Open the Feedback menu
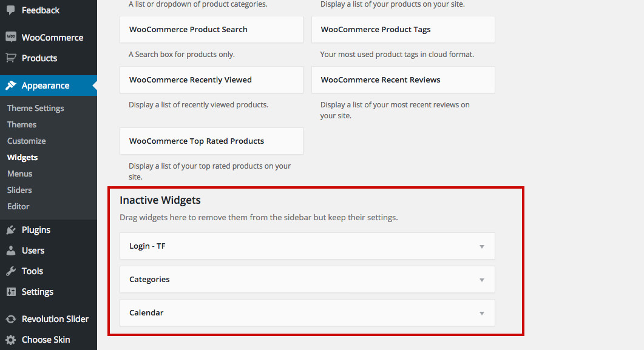The image size is (644, 350). click(49, 10)
